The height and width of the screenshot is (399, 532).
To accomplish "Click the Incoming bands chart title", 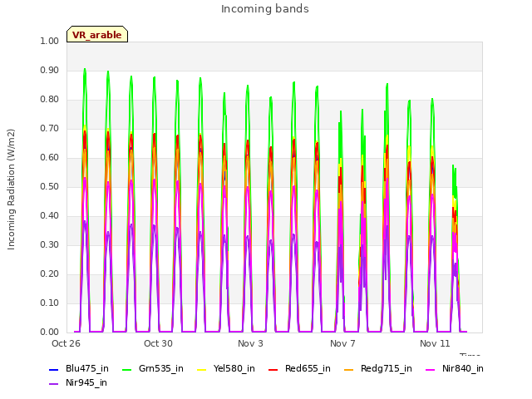I will point(265,9).
